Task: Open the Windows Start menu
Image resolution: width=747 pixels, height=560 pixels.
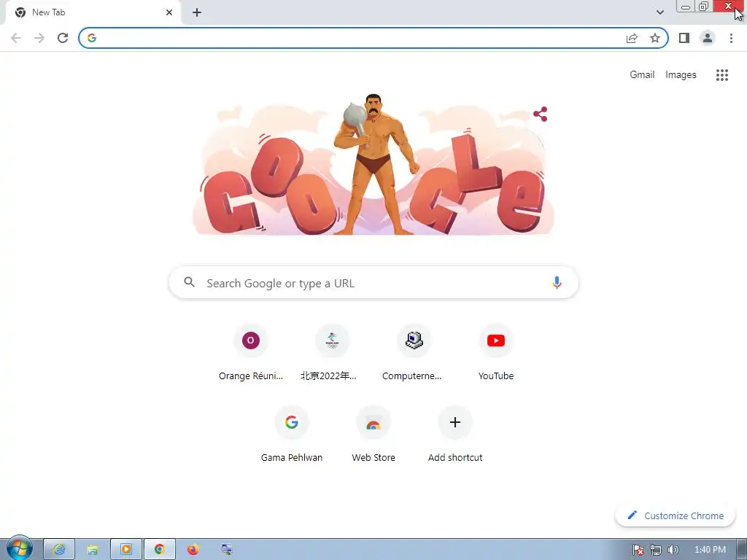Action: [x=19, y=548]
